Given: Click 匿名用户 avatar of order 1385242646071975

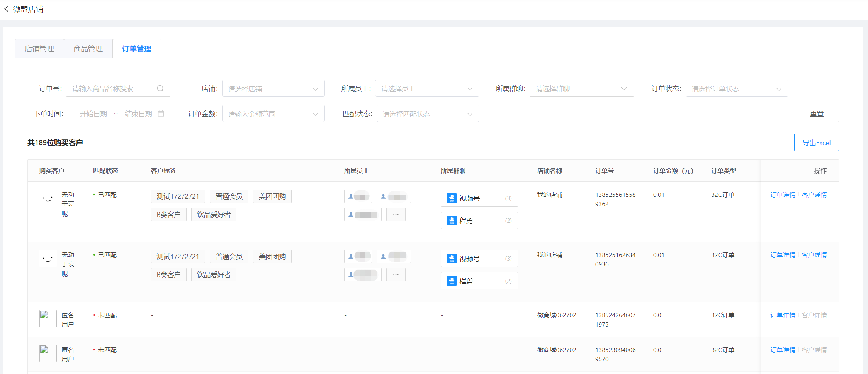Looking at the screenshot, I should tap(48, 318).
